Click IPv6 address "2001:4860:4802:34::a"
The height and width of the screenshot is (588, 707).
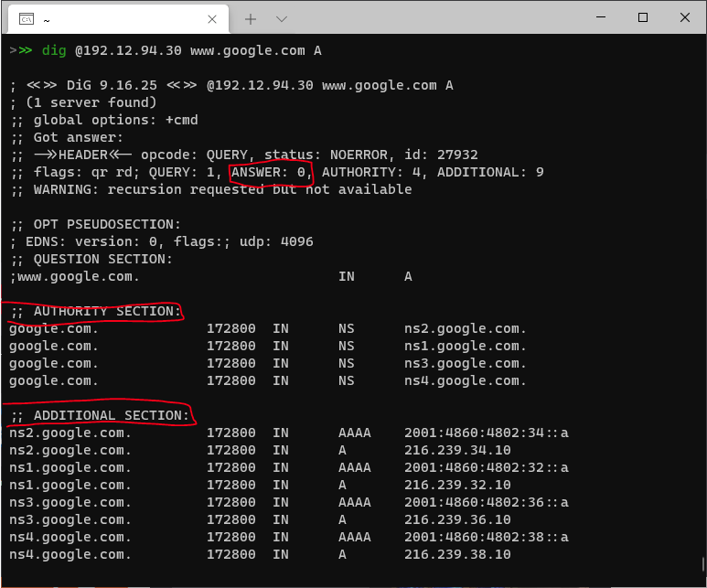click(x=486, y=433)
